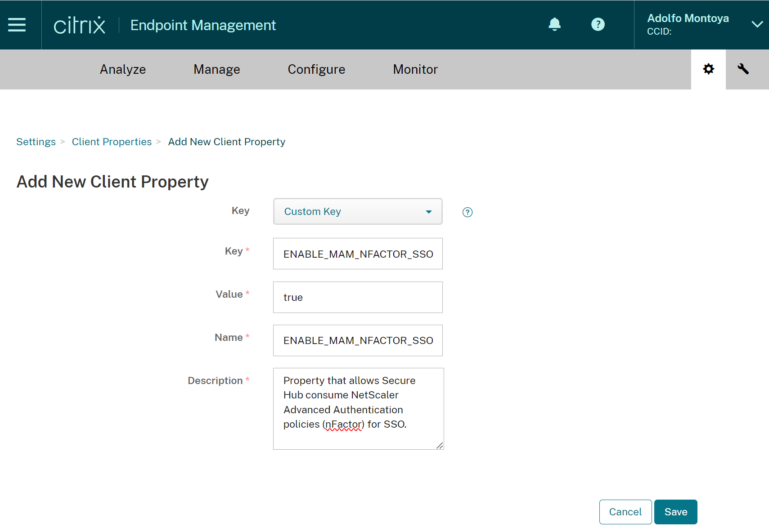Viewport: 769px width, 532px height.
Task: Go to the Manage tab
Action: coord(216,69)
